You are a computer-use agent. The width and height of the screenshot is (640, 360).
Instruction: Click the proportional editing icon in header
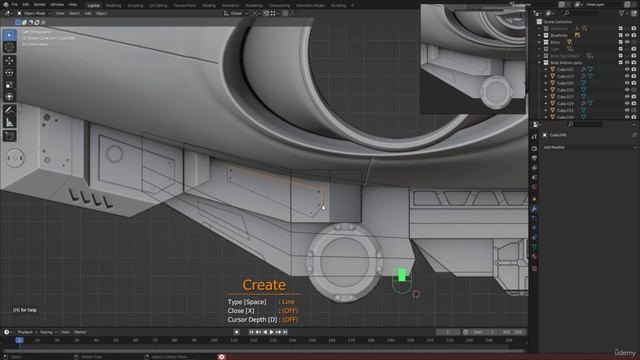pyautogui.click(x=285, y=13)
